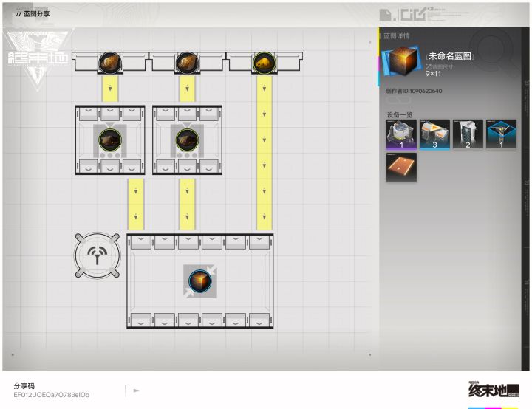Click the brown ore icon on the leftmost storage port
Screen dimensions: 532x409
click(109, 63)
